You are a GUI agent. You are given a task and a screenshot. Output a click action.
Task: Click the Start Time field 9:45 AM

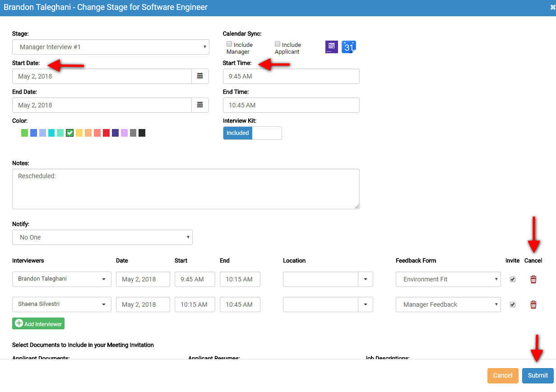point(291,76)
